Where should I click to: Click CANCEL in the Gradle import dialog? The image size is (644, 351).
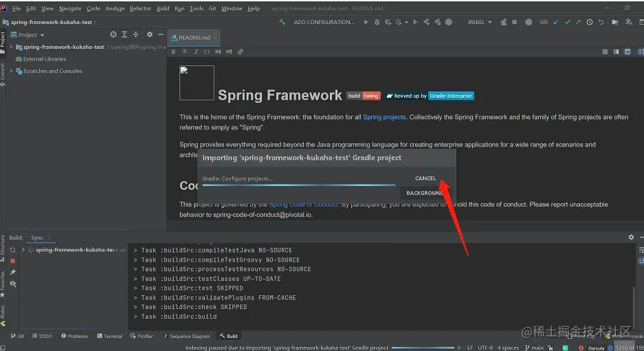coord(425,178)
